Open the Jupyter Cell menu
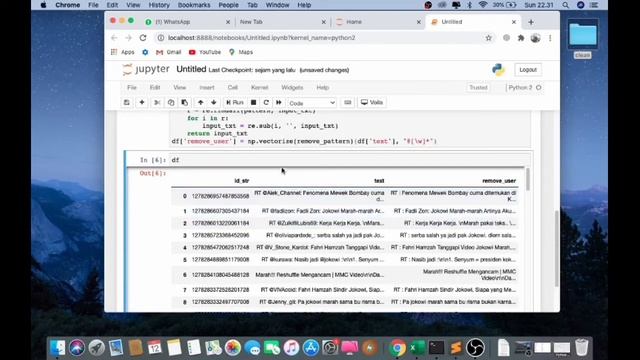 pyautogui.click(x=233, y=87)
